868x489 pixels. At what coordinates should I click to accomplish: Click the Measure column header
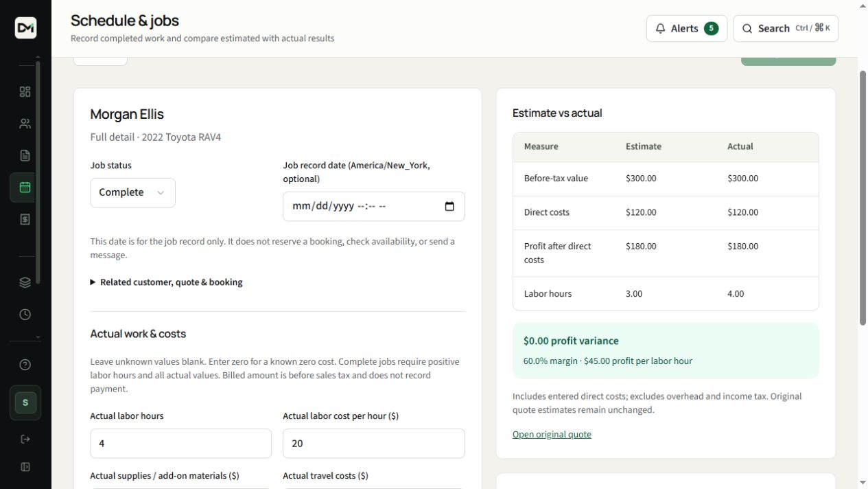coord(541,146)
